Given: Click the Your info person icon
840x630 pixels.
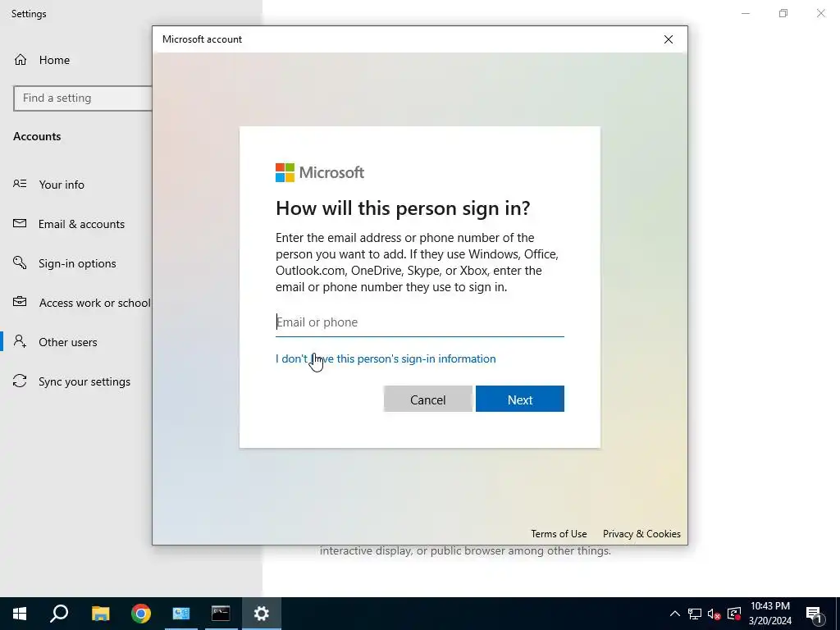Looking at the screenshot, I should pos(20,184).
